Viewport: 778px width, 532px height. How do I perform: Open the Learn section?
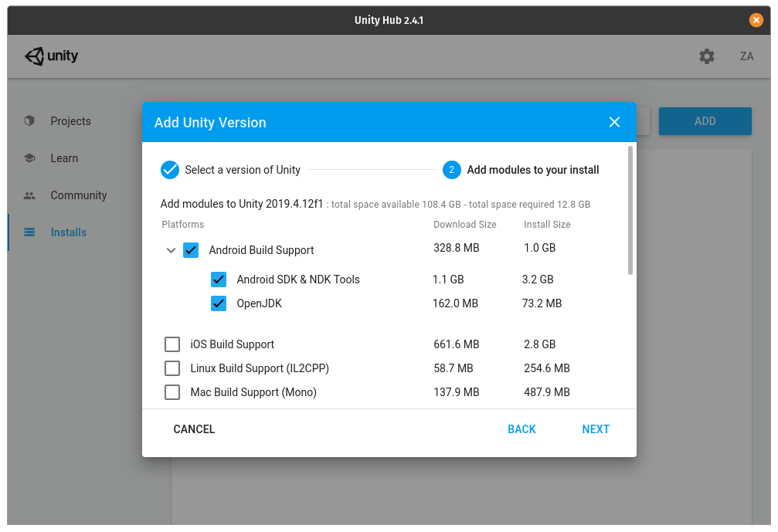coord(64,158)
